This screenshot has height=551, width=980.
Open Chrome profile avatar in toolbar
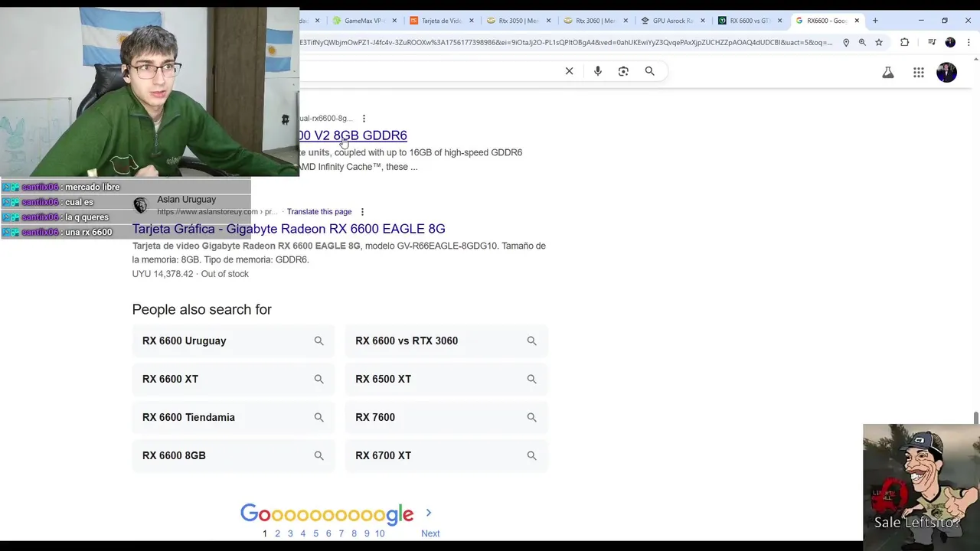click(950, 42)
